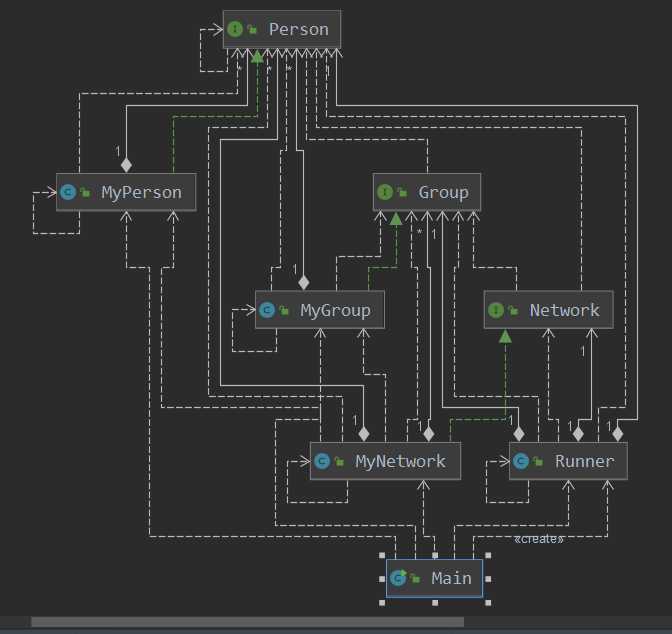
Task: Click the Network interface icon
Action: [x=495, y=310]
